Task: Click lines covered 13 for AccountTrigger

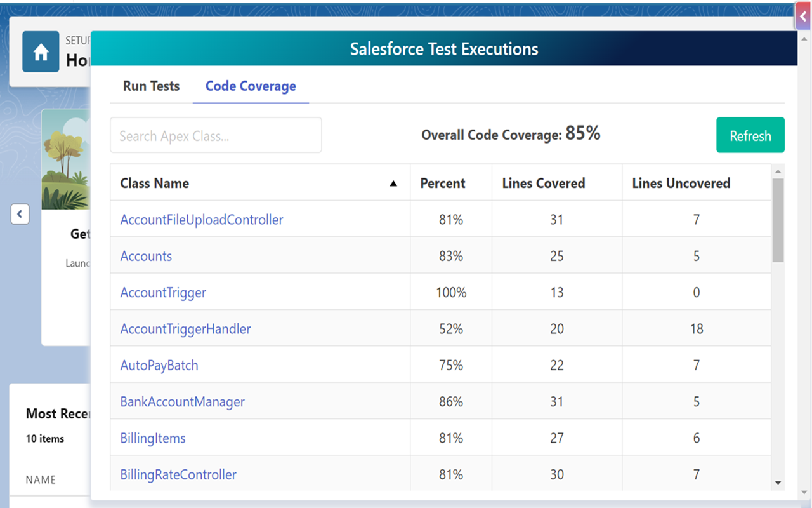Action: tap(557, 293)
